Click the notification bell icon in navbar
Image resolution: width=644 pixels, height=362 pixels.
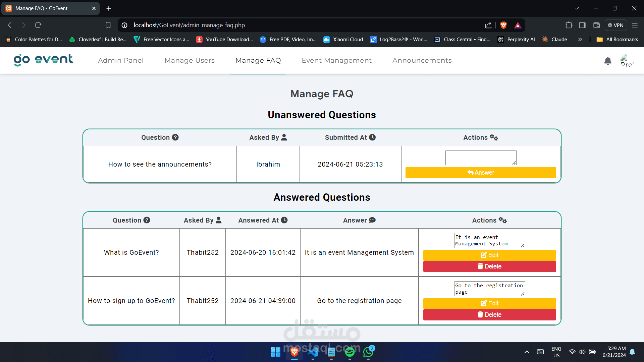point(607,61)
